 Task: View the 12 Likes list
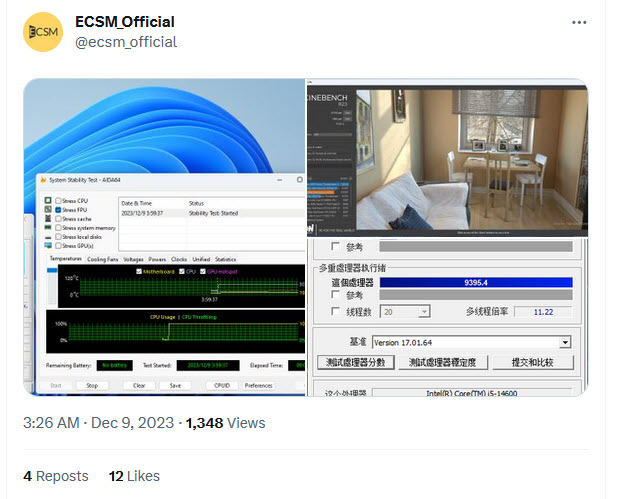tap(134, 476)
